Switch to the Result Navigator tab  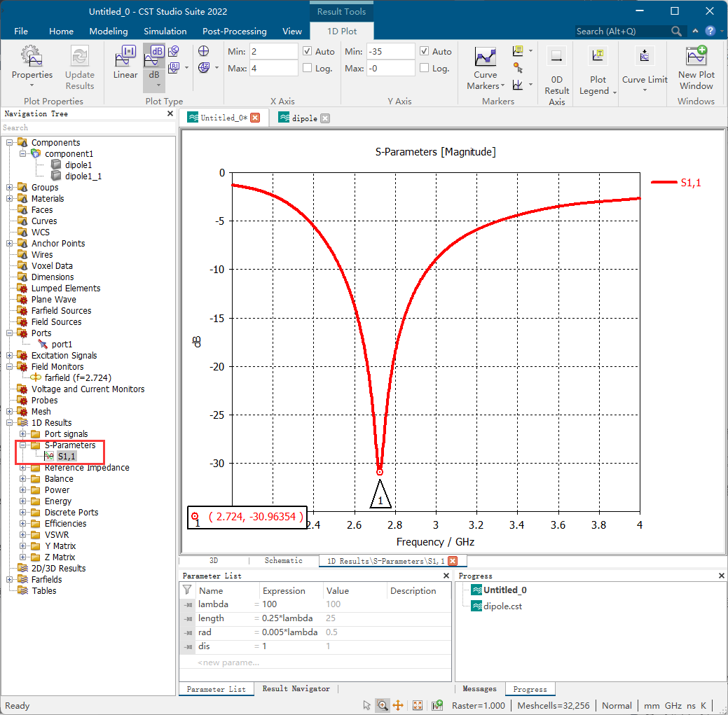pyautogui.click(x=296, y=688)
